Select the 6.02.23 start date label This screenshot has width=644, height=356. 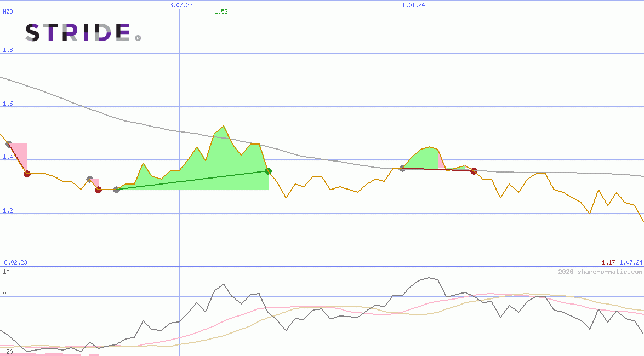click(15, 262)
